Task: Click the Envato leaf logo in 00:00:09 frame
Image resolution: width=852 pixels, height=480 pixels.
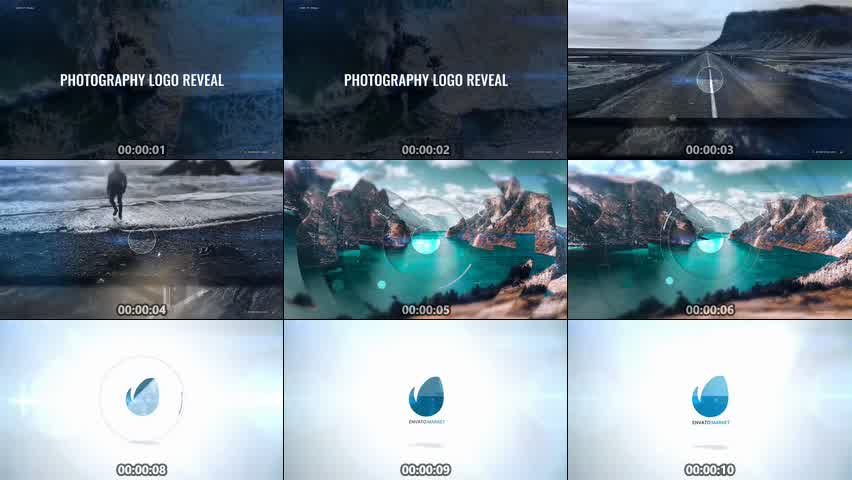Action: (x=427, y=396)
